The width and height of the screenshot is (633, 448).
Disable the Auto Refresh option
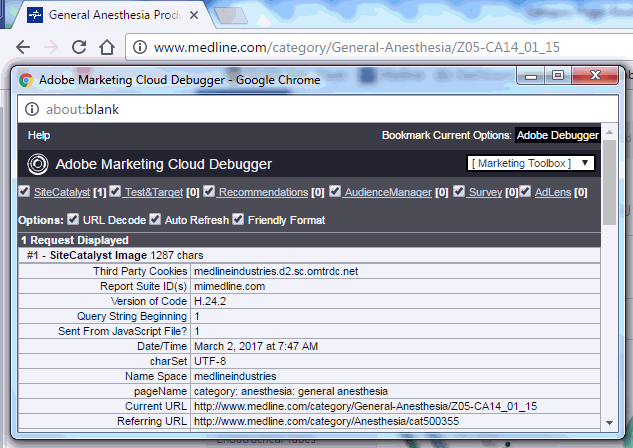(155, 219)
